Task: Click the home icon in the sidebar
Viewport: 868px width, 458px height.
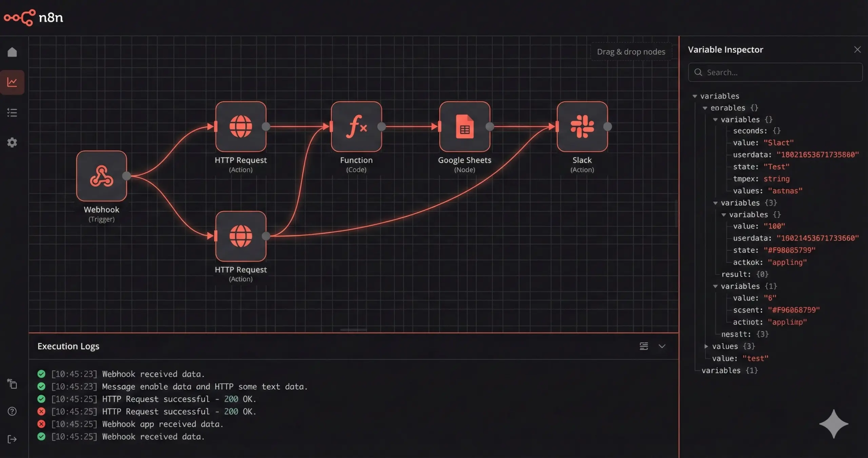Action: pos(12,52)
